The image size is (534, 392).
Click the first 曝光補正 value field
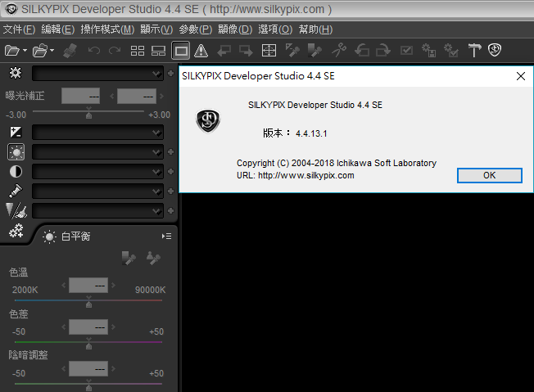coord(81,97)
